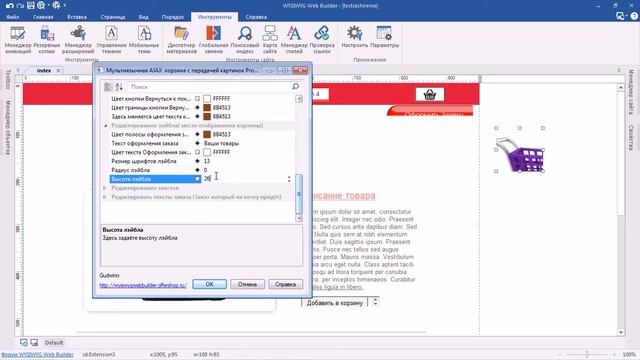Open the Форум WYSIWYG Web Builder link

pyautogui.click(x=37, y=355)
